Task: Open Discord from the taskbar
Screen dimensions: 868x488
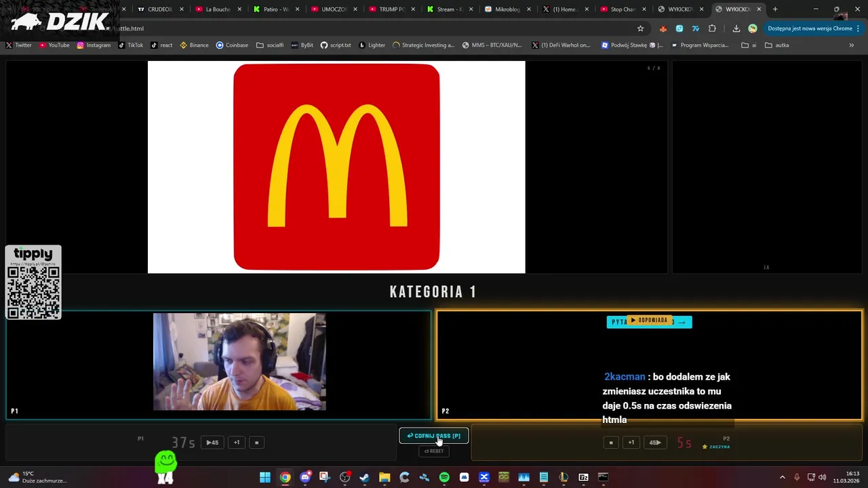Action: (305, 477)
